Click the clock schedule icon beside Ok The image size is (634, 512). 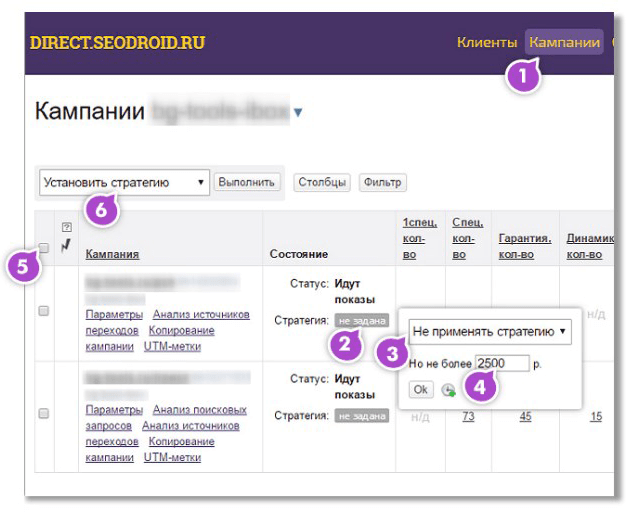click(x=448, y=390)
